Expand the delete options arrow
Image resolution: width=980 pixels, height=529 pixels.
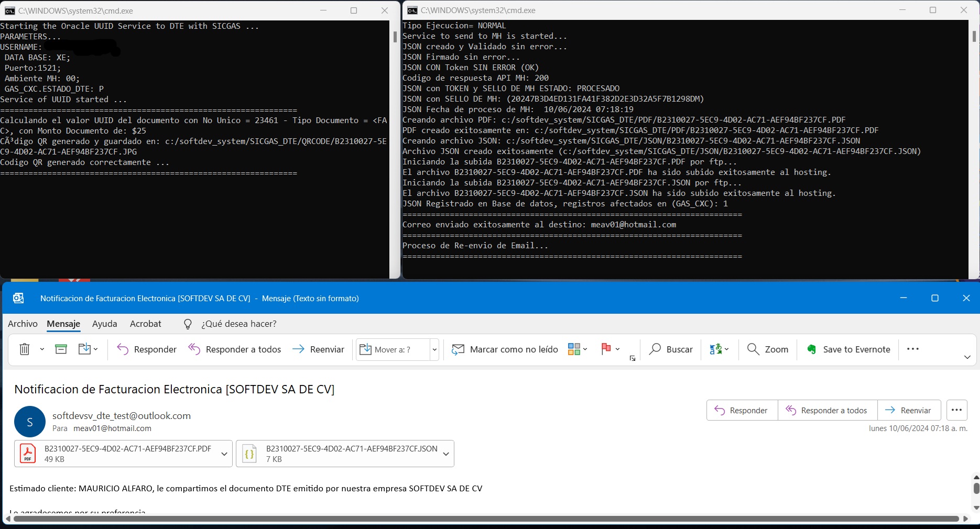click(42, 349)
